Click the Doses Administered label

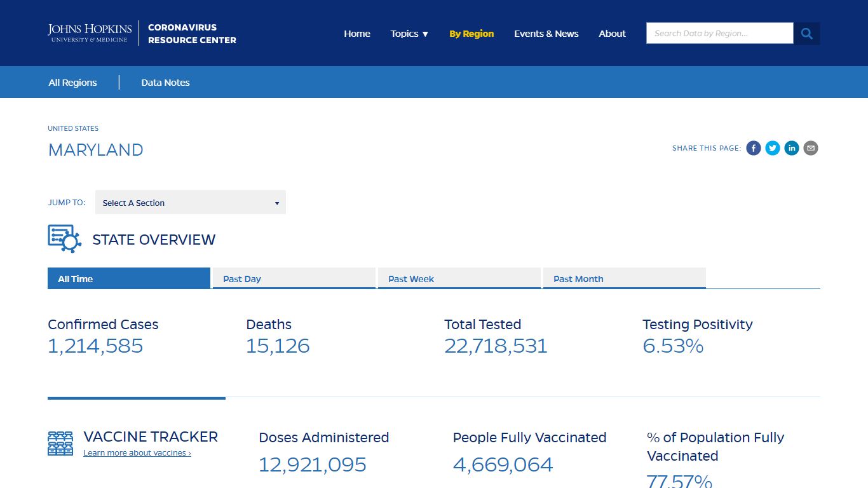click(324, 438)
